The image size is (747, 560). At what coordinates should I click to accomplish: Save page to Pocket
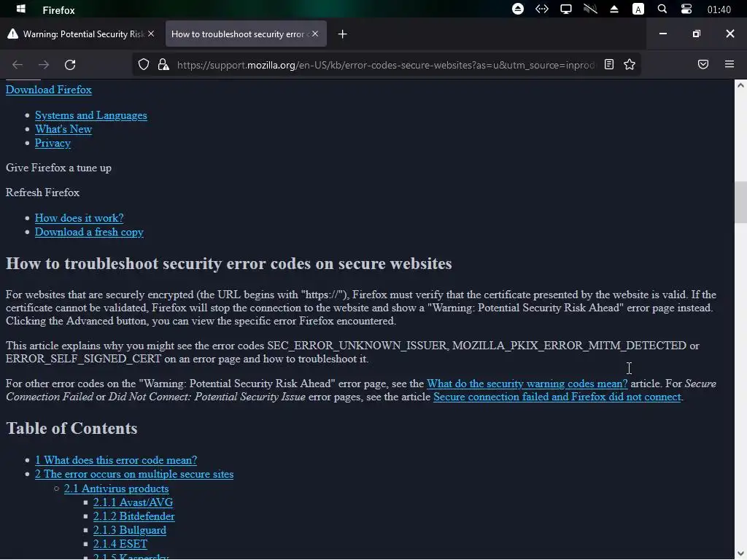tap(703, 64)
